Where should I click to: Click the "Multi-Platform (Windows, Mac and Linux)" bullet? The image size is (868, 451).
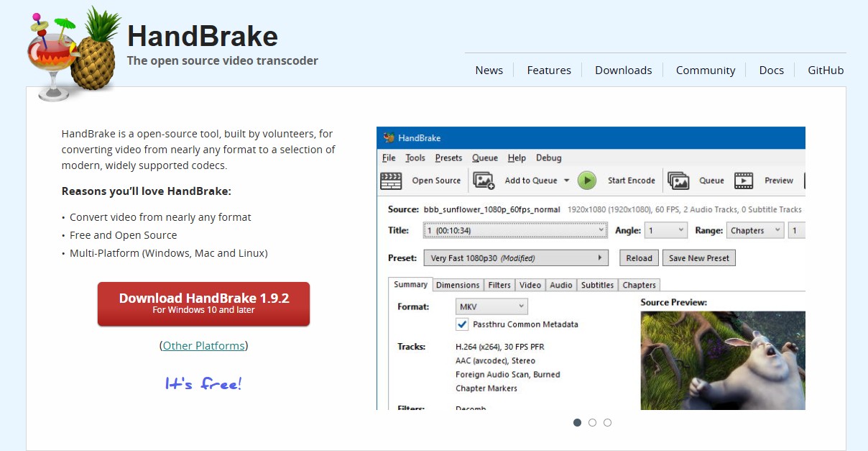coord(169,253)
